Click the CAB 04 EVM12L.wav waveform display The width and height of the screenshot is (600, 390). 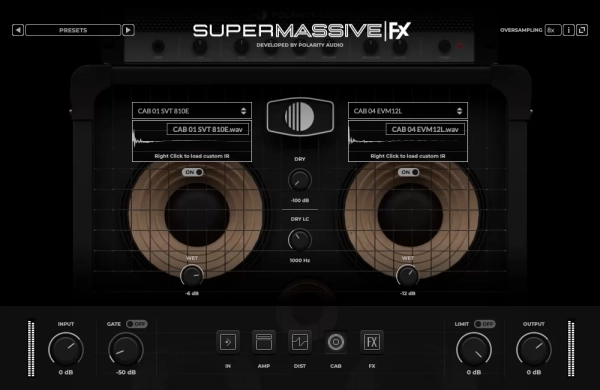[408, 141]
